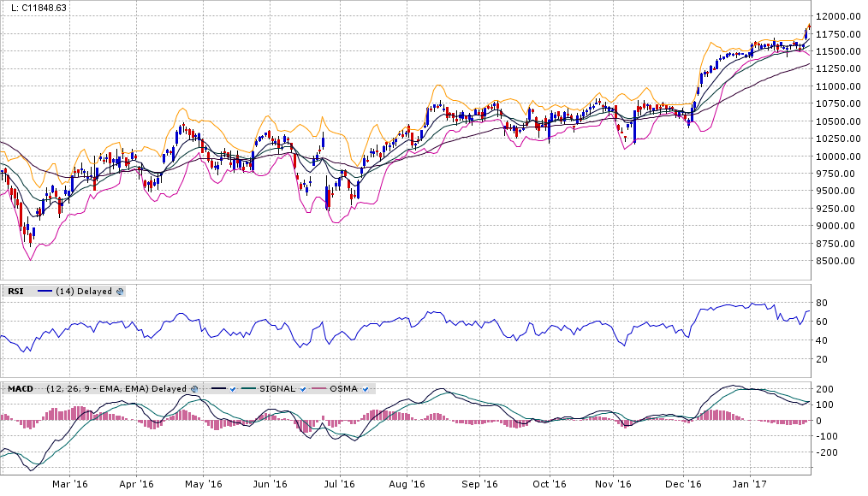
Task: Click the last price C11848.63 readout
Action: point(39,8)
